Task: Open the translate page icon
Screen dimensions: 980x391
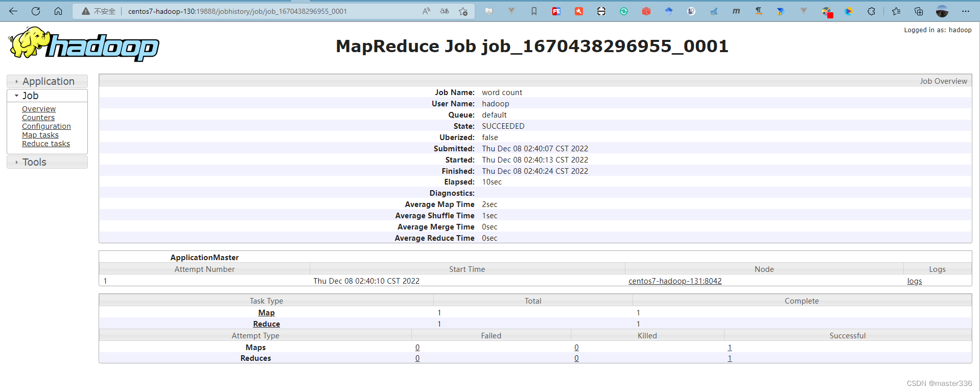Action: pos(445,11)
